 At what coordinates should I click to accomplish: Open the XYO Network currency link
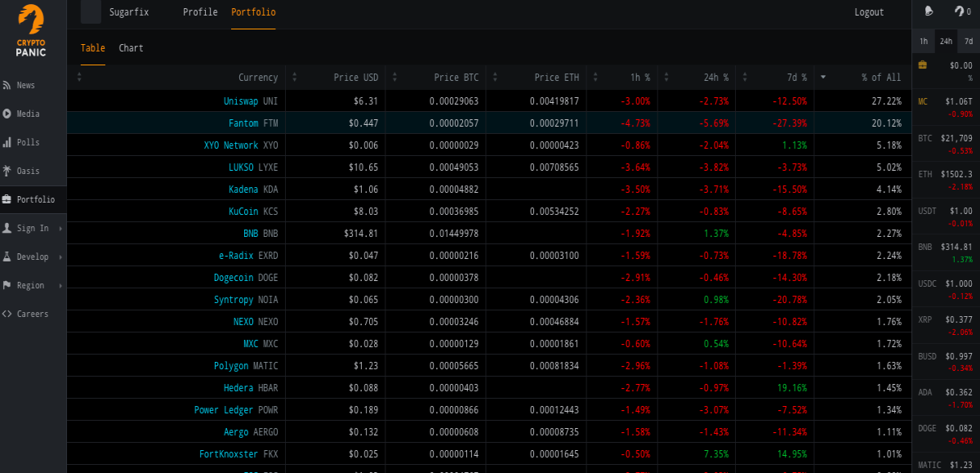pos(231,145)
